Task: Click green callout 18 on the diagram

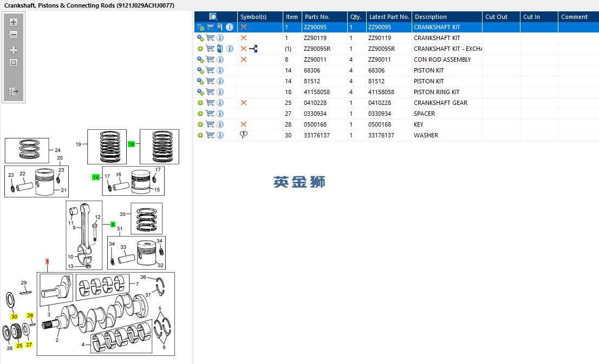Action: click(131, 144)
